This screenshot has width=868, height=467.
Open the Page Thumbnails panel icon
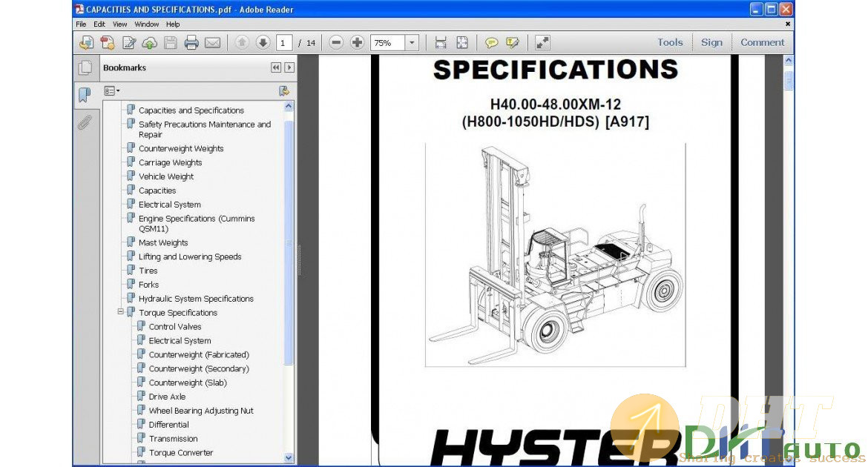(85, 67)
